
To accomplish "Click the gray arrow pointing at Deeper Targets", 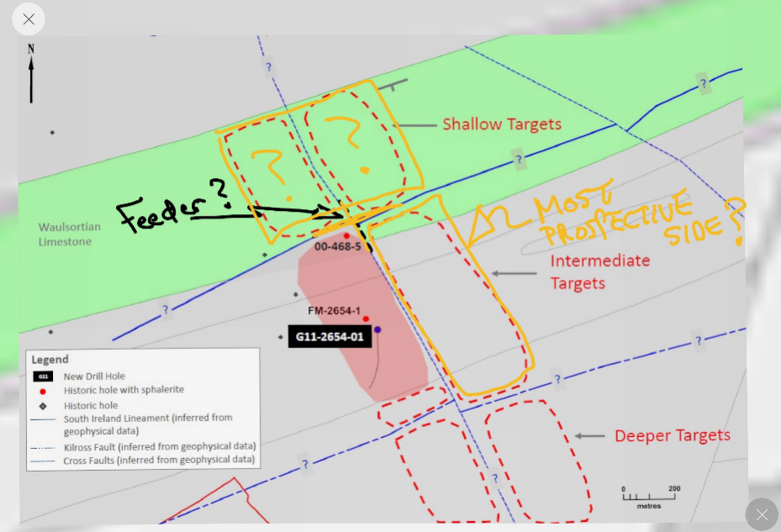I will point(589,436).
